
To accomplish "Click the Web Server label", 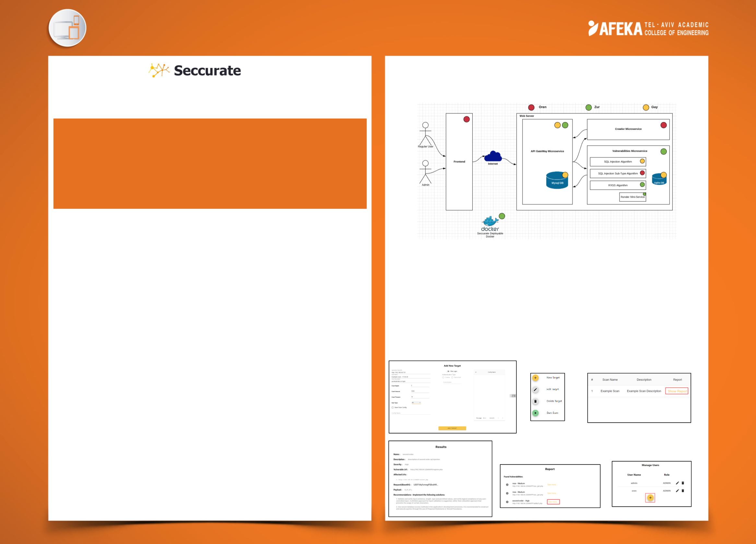I will coord(527,116).
